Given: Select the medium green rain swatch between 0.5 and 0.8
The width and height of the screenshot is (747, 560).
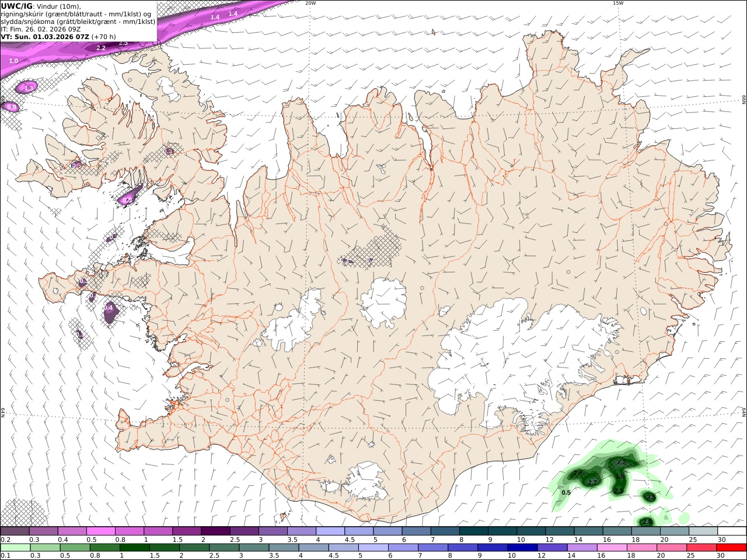Looking at the screenshot, I should coord(75,547).
